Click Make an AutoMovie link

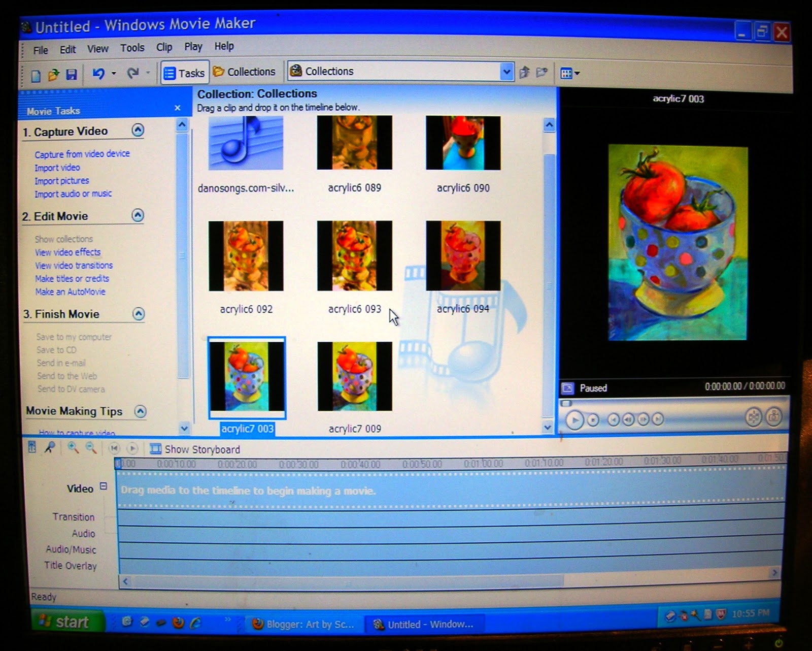pos(71,292)
